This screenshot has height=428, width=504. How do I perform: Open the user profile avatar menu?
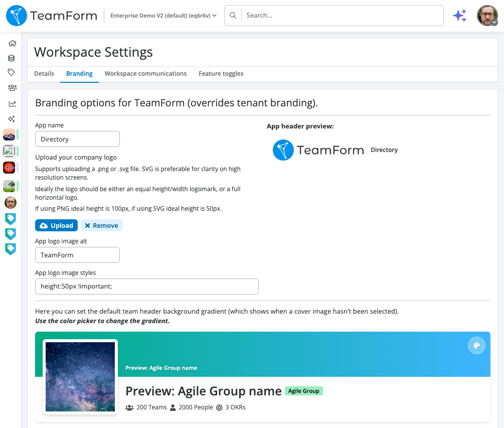coord(487,16)
